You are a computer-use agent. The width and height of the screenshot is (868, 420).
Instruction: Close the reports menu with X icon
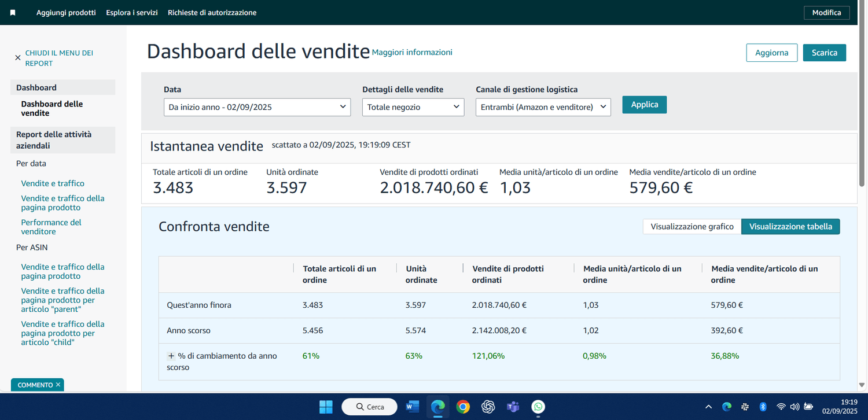(18, 58)
